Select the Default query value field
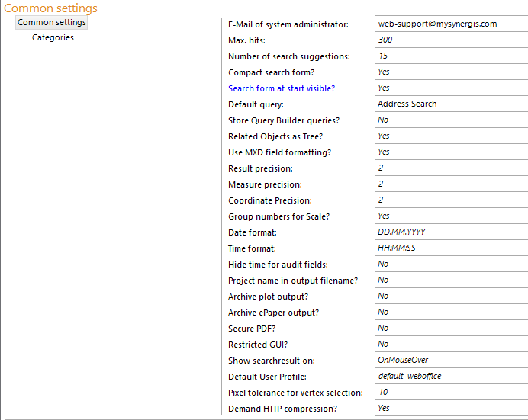This screenshot has width=528, height=420. pos(450,104)
